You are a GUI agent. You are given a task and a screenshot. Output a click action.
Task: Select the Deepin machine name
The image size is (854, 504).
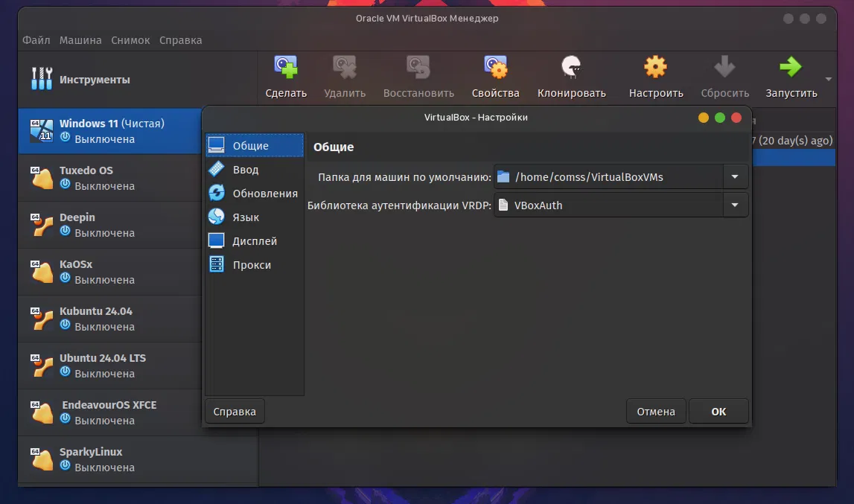[x=77, y=217]
